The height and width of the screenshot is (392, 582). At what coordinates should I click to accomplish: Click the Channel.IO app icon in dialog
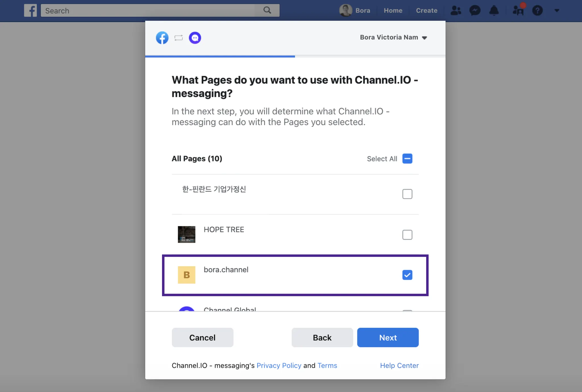click(195, 37)
